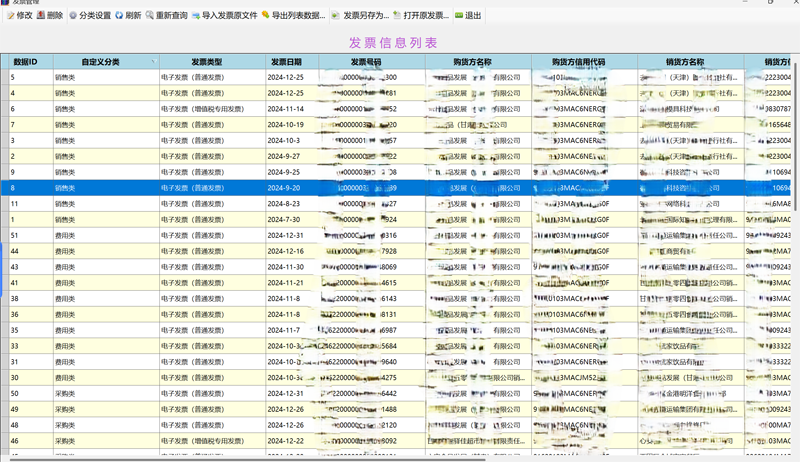Click date cell "2024-7-30"

pyautogui.click(x=292, y=220)
